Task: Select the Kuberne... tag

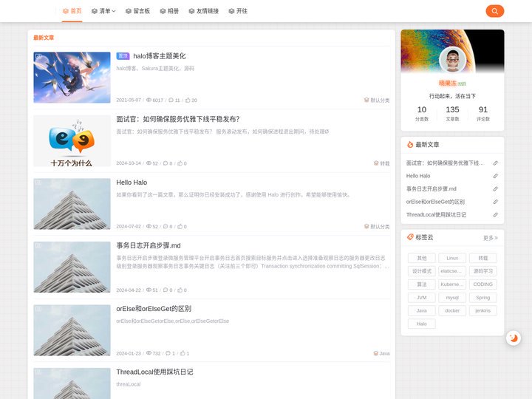Action: click(452, 284)
